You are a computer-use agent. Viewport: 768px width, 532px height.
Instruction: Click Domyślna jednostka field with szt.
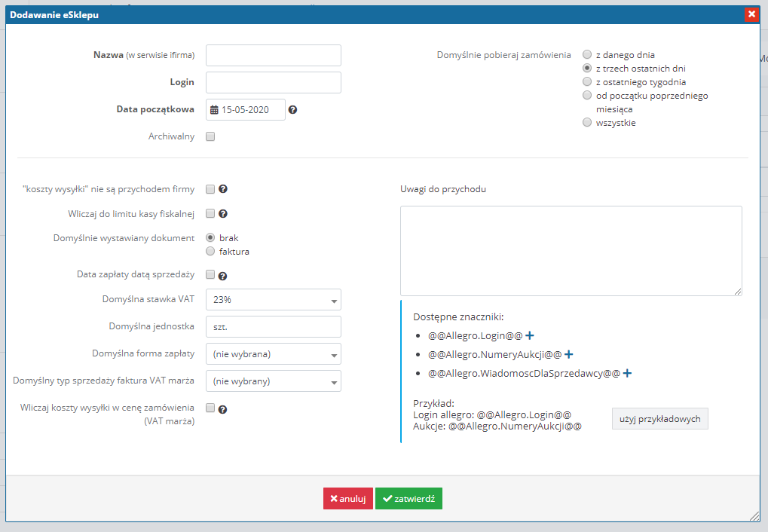tap(274, 327)
